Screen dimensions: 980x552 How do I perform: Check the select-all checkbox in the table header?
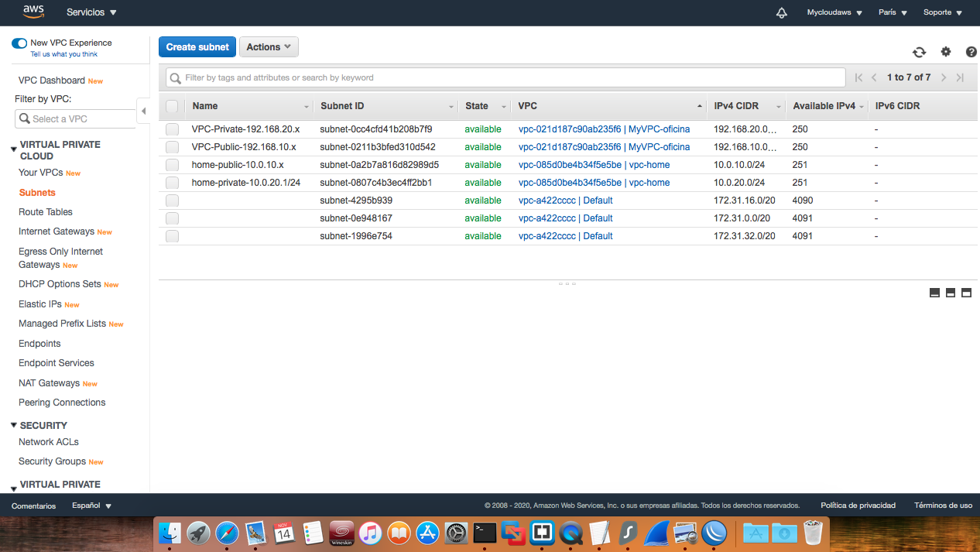coord(171,106)
